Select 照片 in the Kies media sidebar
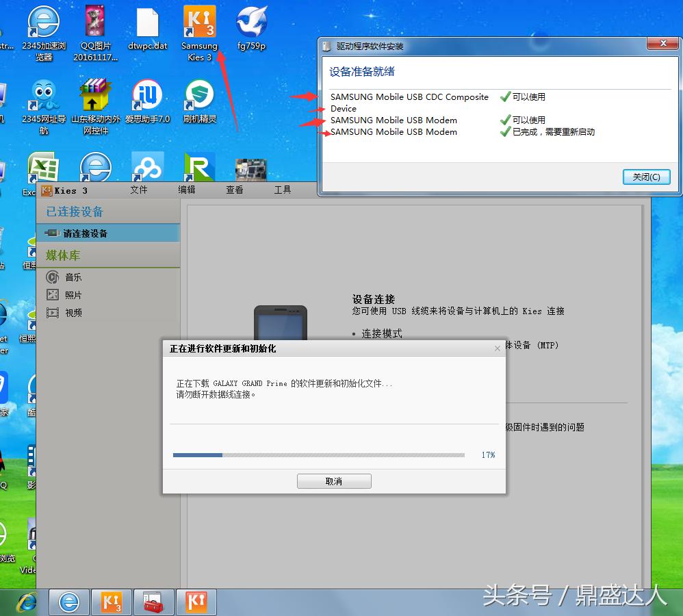Image resolution: width=683 pixels, height=616 pixels. pyautogui.click(x=73, y=294)
